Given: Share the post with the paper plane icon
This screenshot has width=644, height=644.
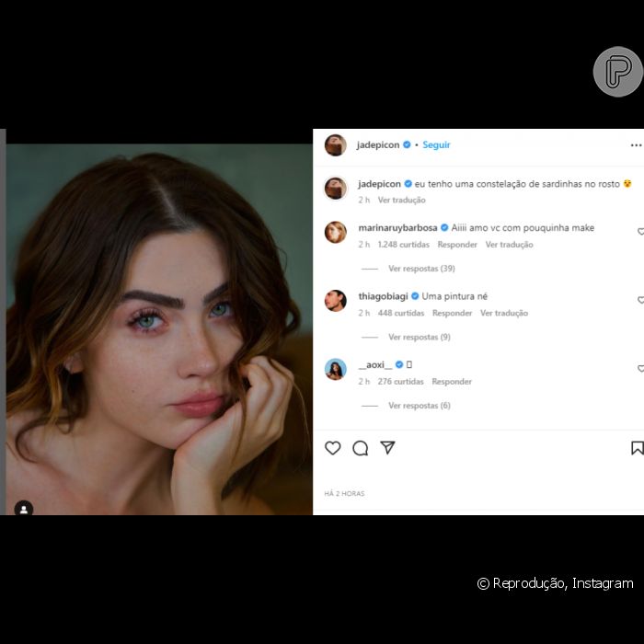Looking at the screenshot, I should point(388,447).
